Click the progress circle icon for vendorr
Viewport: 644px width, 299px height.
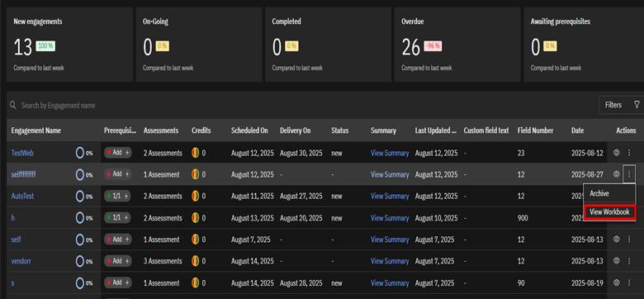tap(80, 261)
